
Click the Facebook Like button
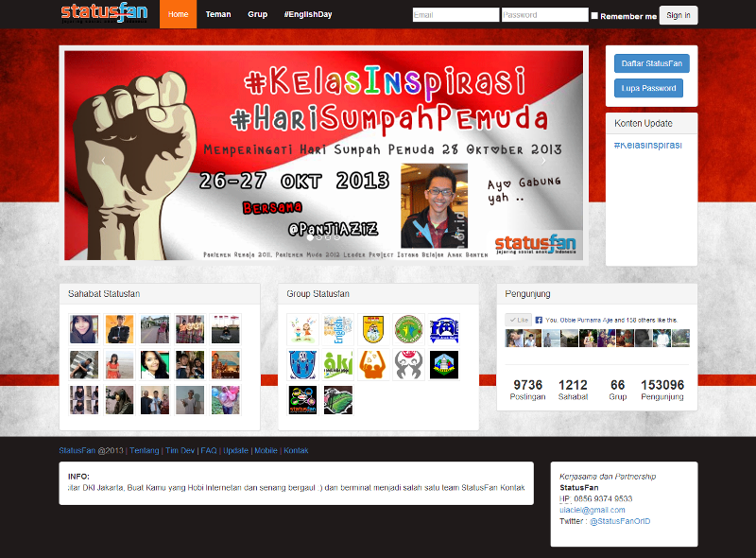[519, 320]
